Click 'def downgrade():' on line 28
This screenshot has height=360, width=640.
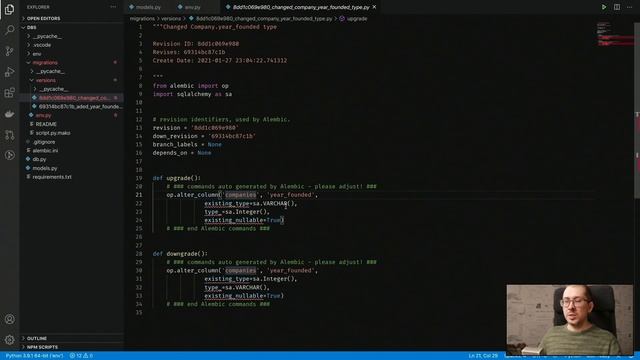(x=180, y=253)
